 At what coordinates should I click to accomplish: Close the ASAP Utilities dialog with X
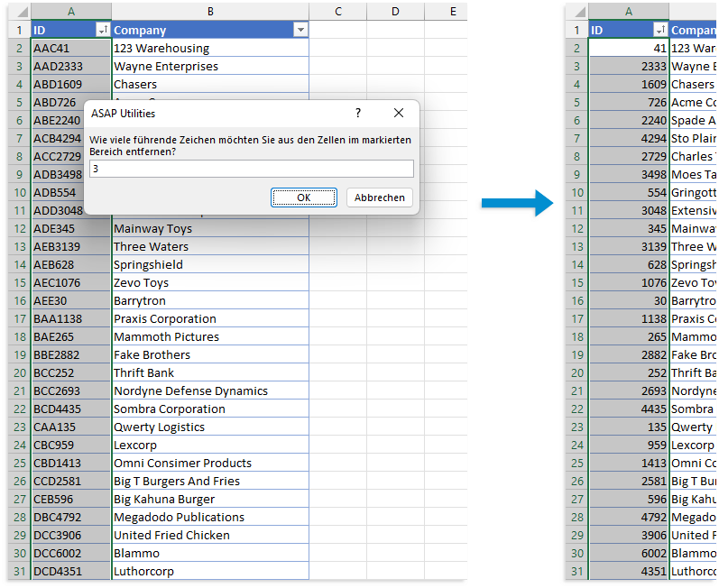tap(399, 114)
